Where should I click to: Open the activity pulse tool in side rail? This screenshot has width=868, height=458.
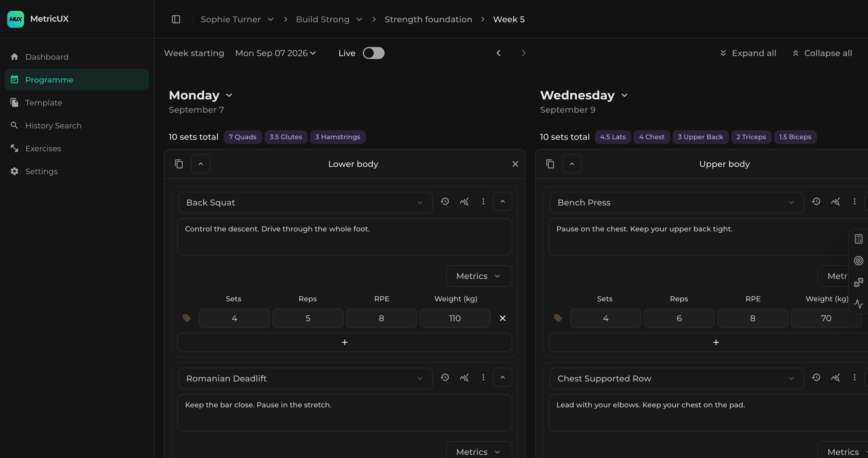pos(859,304)
